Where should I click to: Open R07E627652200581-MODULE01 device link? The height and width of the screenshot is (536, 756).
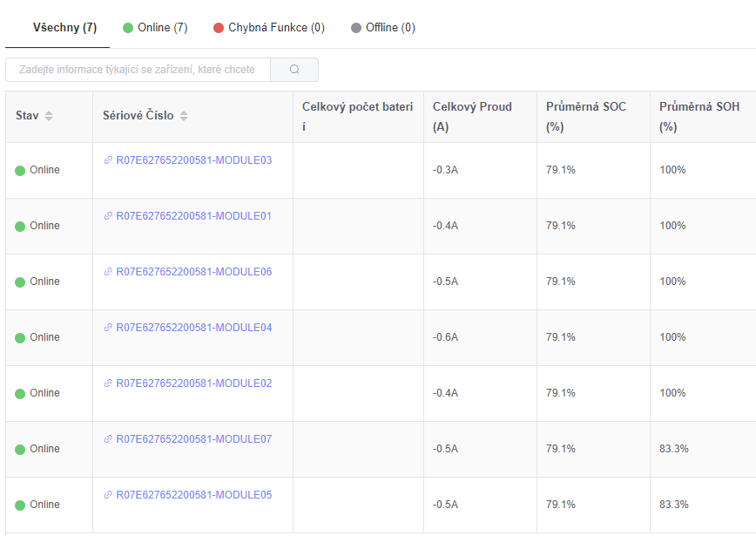193,216
